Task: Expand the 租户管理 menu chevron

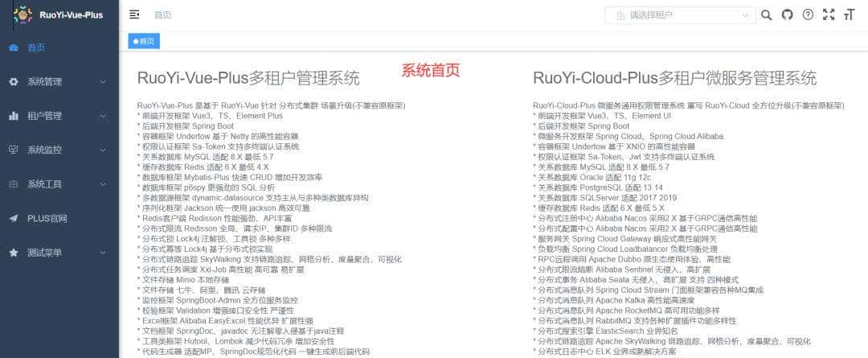Action: pyautogui.click(x=103, y=116)
